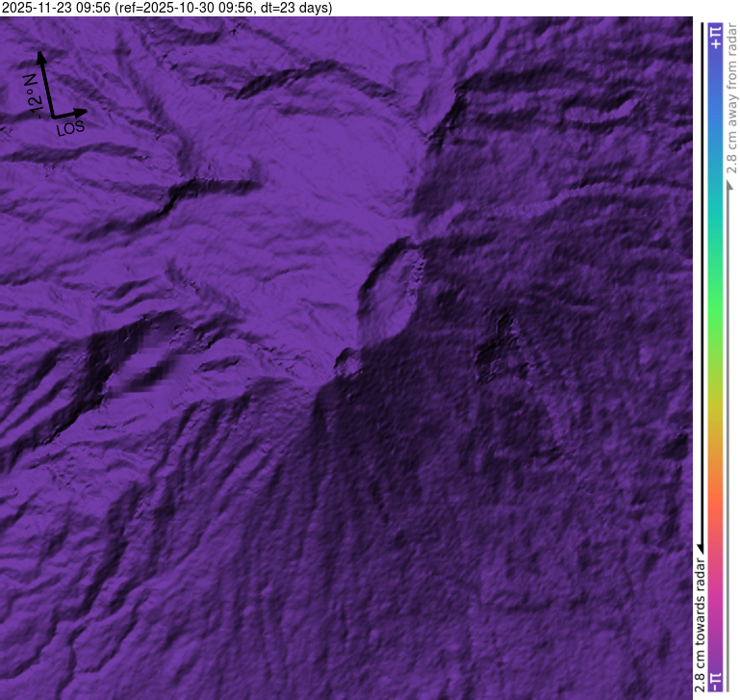Click the north arrow pointing up

[42, 62]
